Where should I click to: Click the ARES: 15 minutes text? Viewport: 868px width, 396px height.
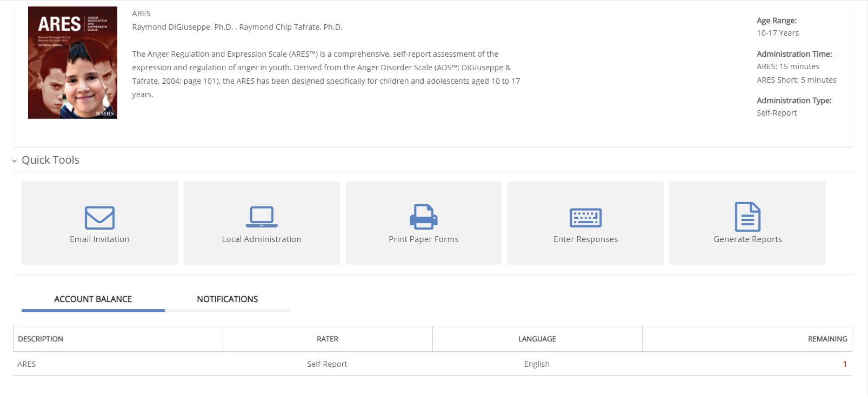point(788,66)
